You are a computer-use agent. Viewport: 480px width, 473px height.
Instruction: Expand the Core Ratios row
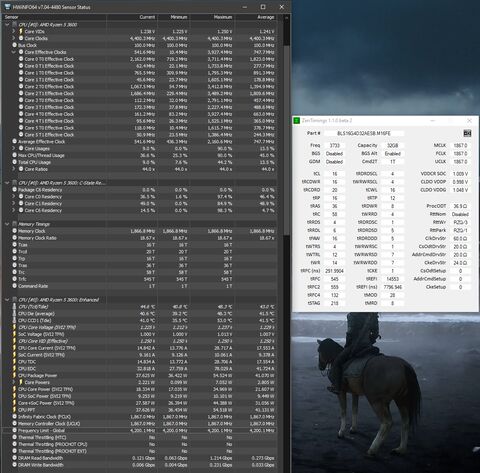(14, 169)
